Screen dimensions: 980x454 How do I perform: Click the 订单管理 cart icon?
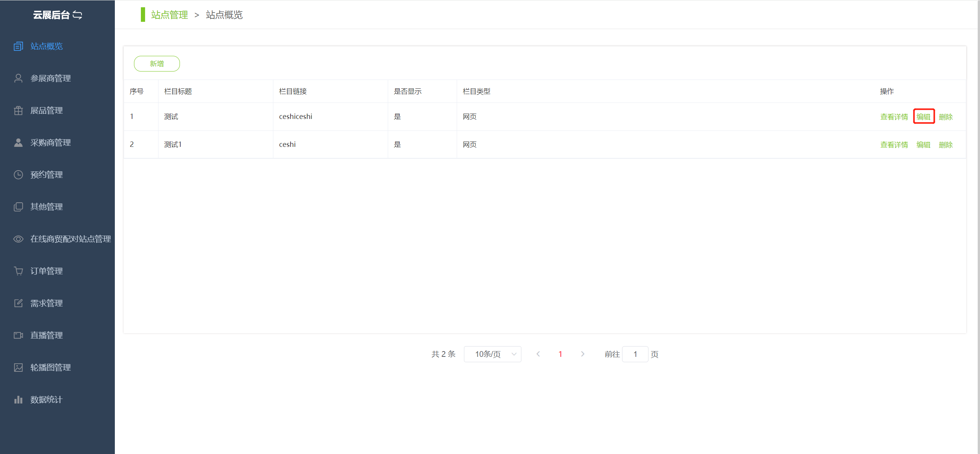(x=18, y=271)
